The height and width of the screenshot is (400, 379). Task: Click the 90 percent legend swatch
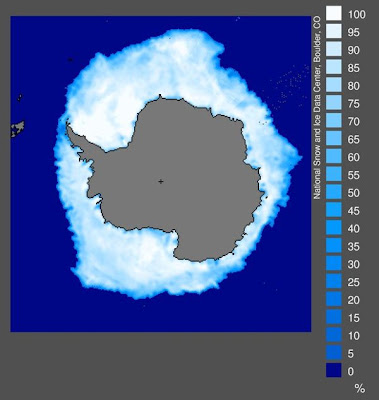click(334, 49)
